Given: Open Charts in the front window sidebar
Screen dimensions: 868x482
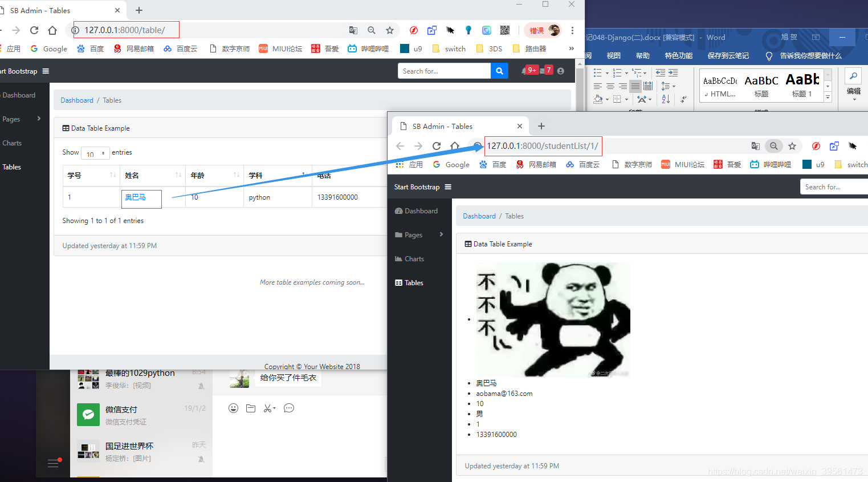Looking at the screenshot, I should click(409, 259).
